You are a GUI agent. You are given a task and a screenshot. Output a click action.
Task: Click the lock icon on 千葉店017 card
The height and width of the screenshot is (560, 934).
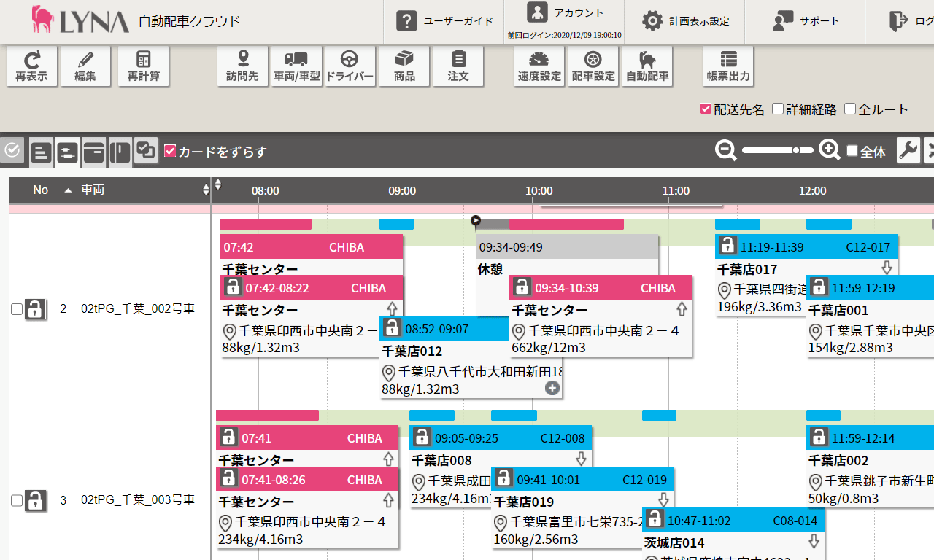[x=727, y=246]
